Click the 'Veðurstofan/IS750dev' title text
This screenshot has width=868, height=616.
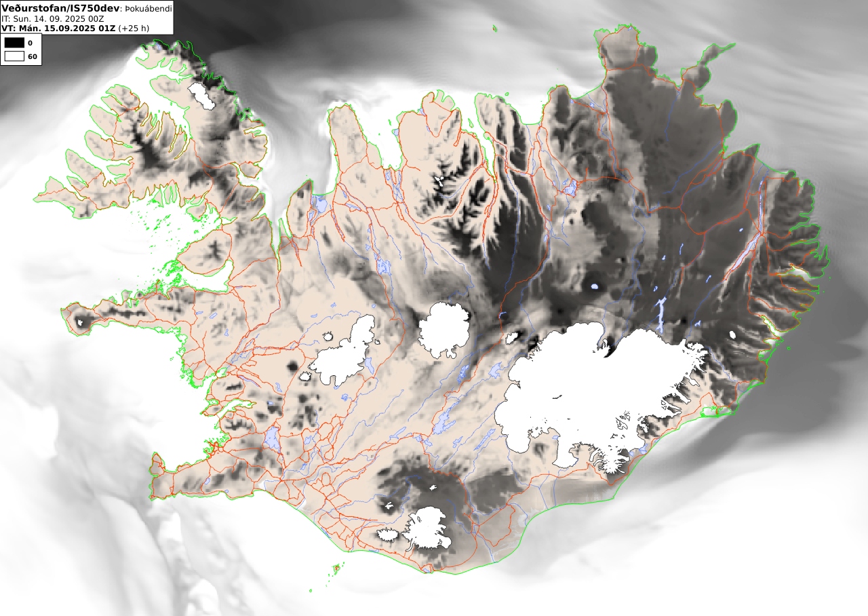(61, 7)
